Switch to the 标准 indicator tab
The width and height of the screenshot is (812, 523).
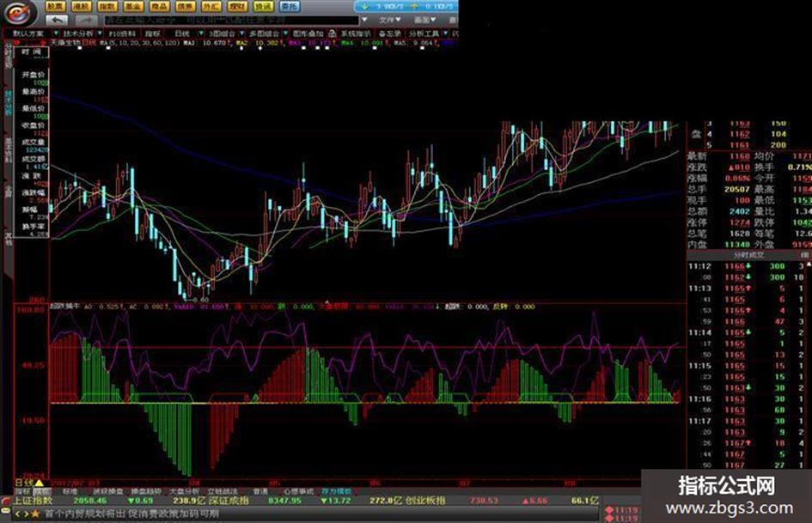(x=70, y=491)
